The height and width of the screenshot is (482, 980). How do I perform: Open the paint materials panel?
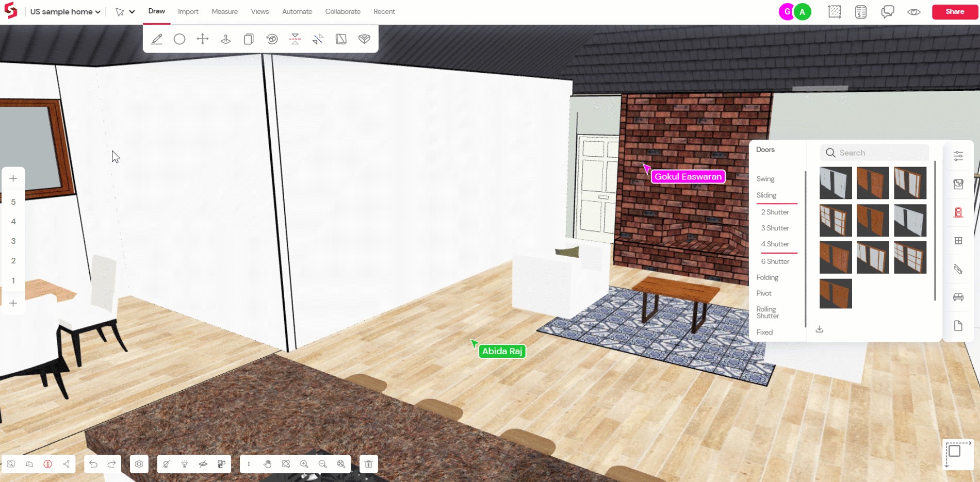(958, 184)
